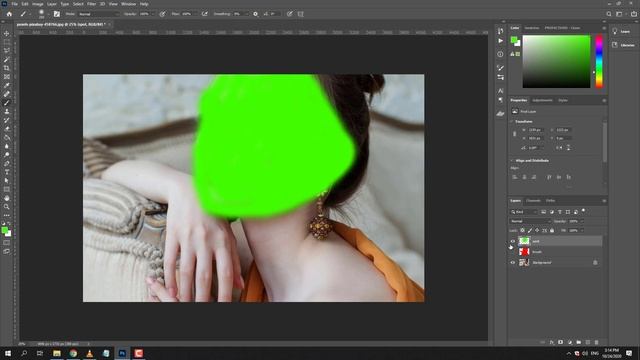Select the Lasso tool
640x360 pixels.
click(7, 51)
